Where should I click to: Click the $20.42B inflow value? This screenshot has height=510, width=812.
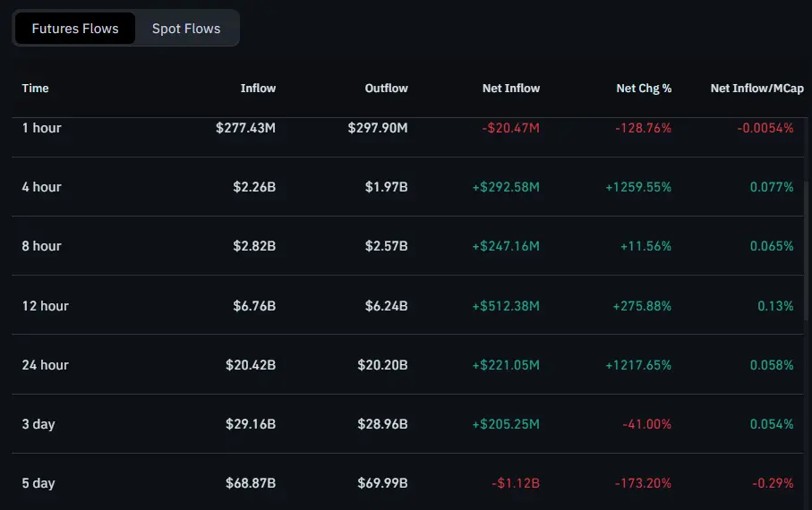[x=251, y=365]
